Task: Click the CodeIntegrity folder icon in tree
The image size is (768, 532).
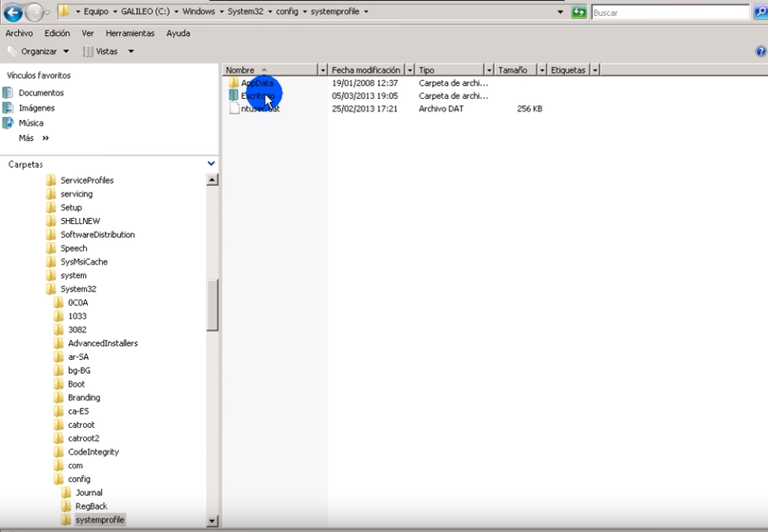Action: click(58, 452)
